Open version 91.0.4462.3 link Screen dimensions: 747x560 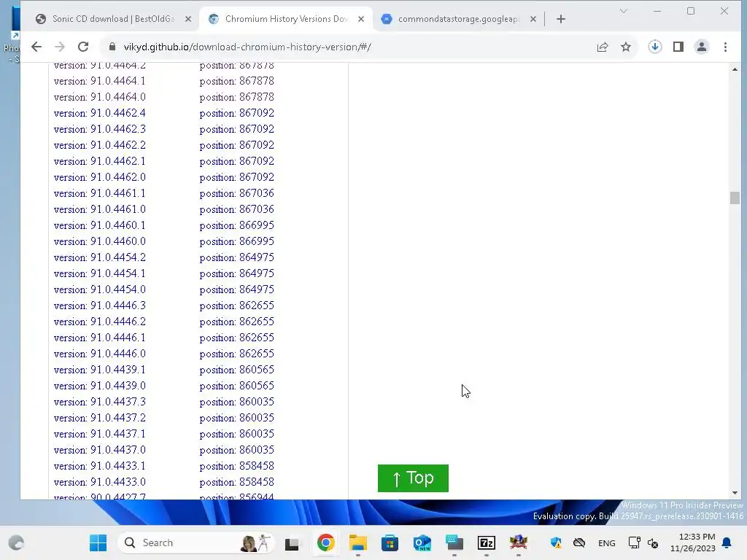pos(99,129)
